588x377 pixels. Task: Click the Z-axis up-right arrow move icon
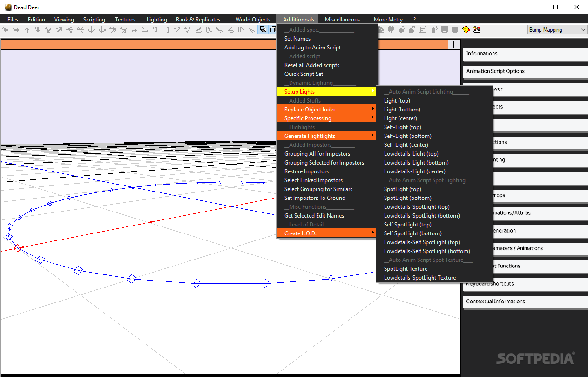point(59,29)
